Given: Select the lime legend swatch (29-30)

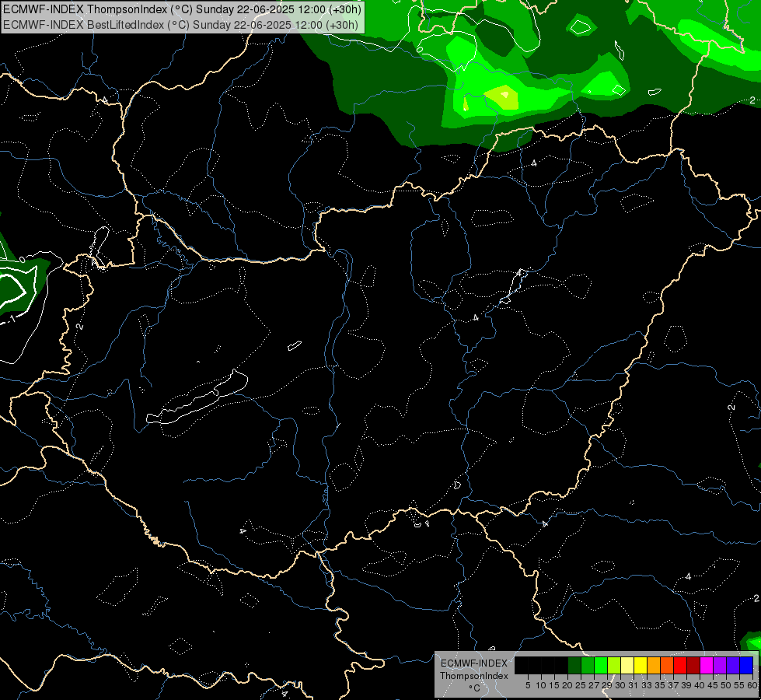Looking at the screenshot, I should point(614,665).
